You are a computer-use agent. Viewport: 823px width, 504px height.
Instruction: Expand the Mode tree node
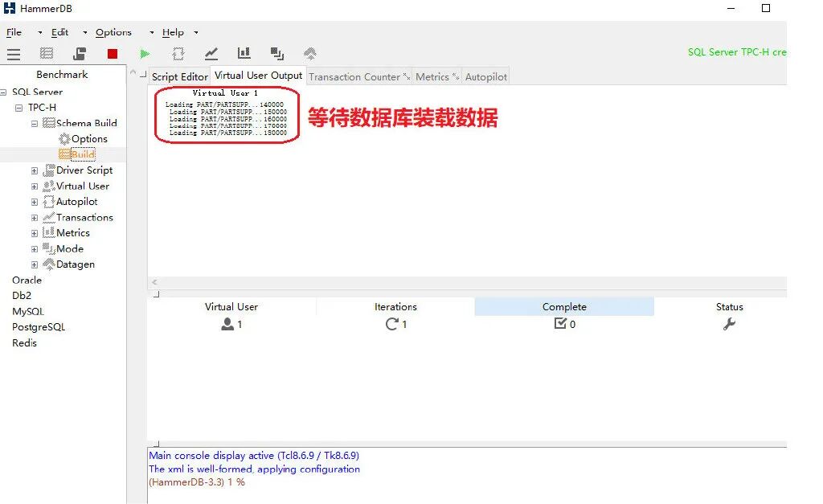coord(34,249)
